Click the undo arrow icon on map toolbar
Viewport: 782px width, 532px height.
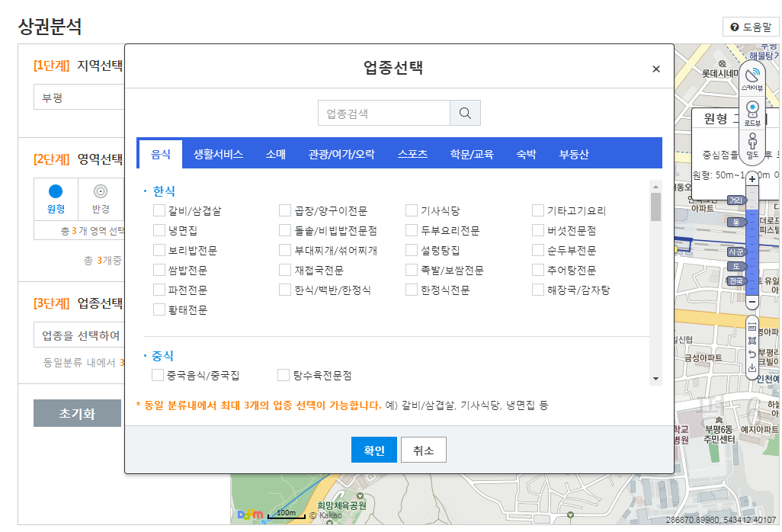coord(752,354)
